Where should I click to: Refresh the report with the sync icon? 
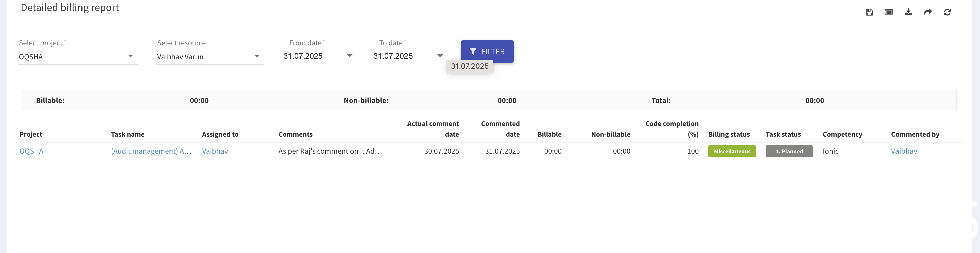[x=947, y=12]
